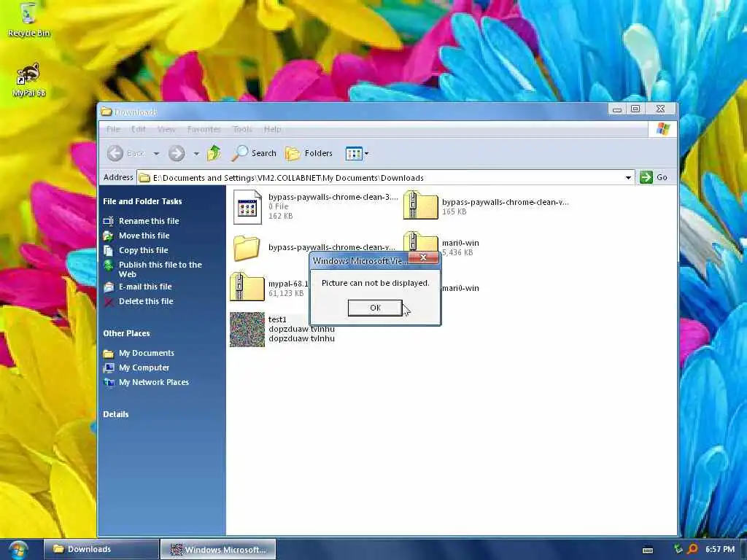Click the orange magnifier tray icon

[x=693, y=549]
